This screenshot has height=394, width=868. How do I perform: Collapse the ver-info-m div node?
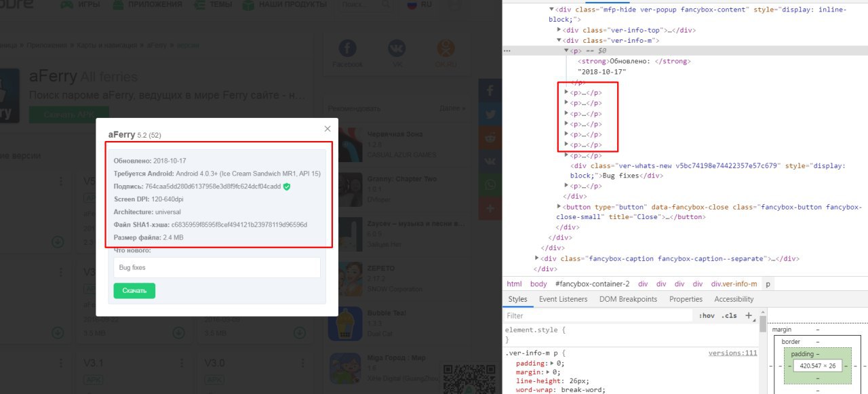559,41
